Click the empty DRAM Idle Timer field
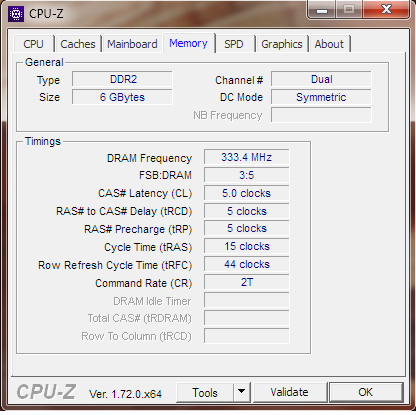Image resolution: width=416 pixels, height=415 pixels. tap(247, 300)
